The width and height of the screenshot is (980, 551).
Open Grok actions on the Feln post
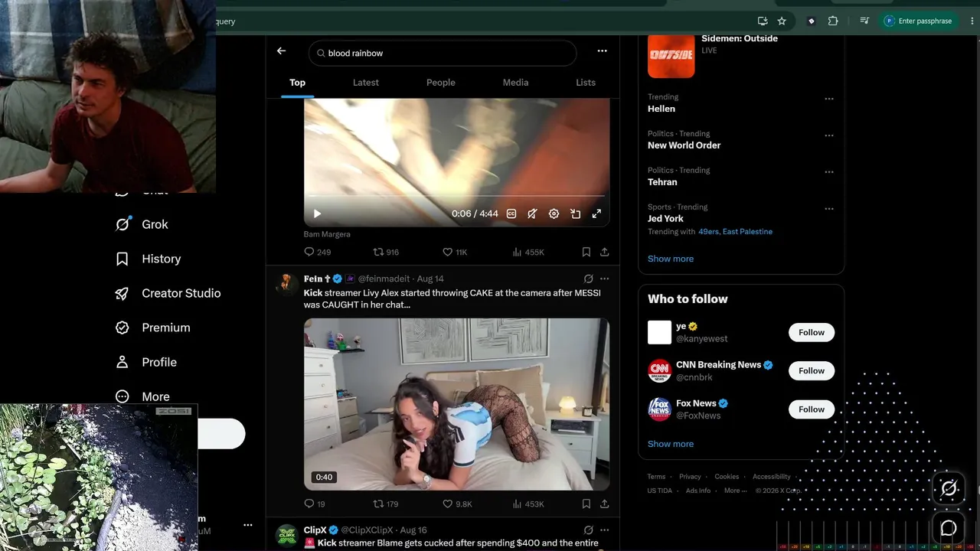588,279
